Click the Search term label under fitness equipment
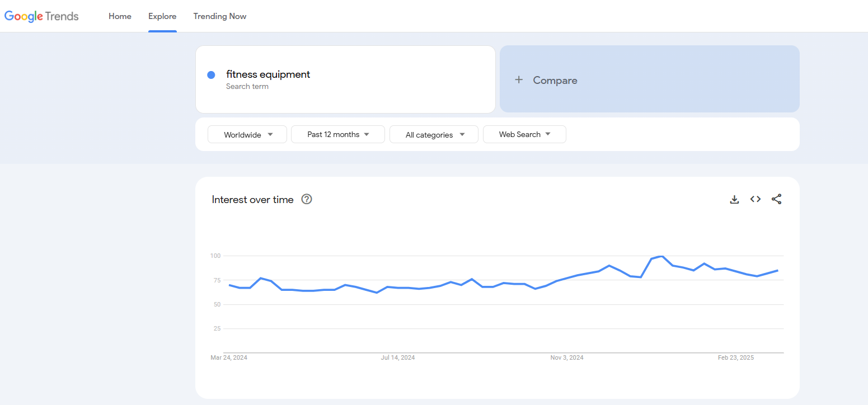The height and width of the screenshot is (405, 868). (247, 87)
